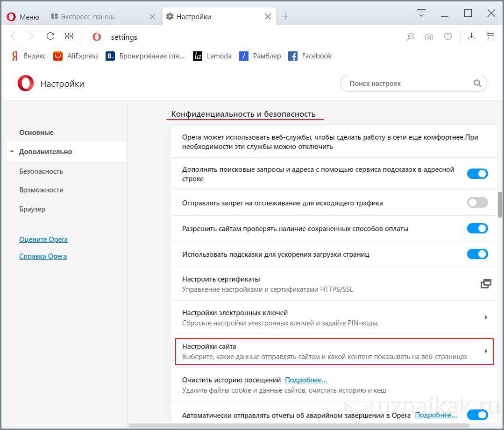
Task: Open the Справка Opera link
Action: [x=43, y=256]
